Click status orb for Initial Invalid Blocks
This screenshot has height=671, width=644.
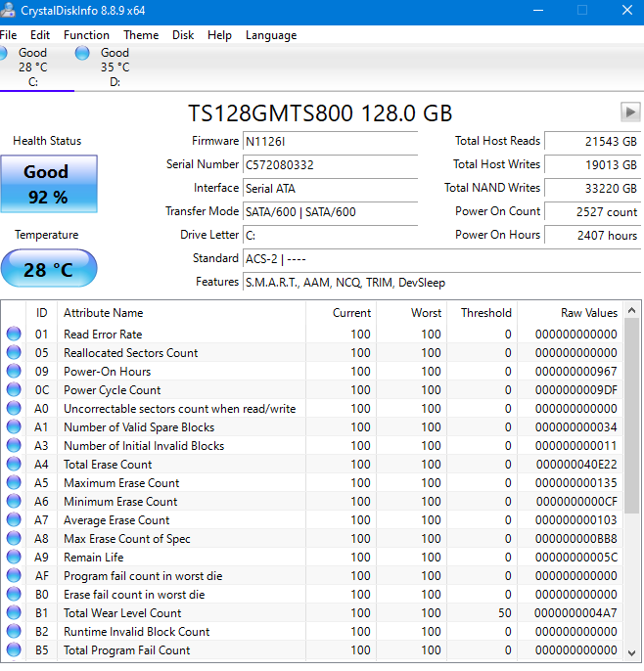14,445
